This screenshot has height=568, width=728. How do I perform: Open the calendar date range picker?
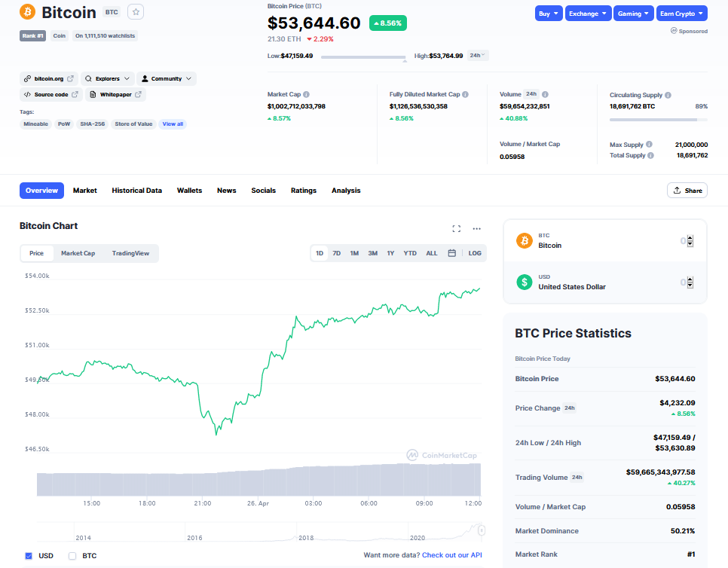pos(451,253)
